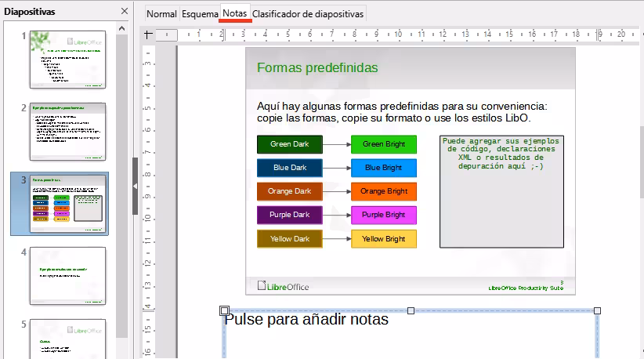The height and width of the screenshot is (359, 644).
Task: Click the Green Bright shape
Action: (384, 144)
